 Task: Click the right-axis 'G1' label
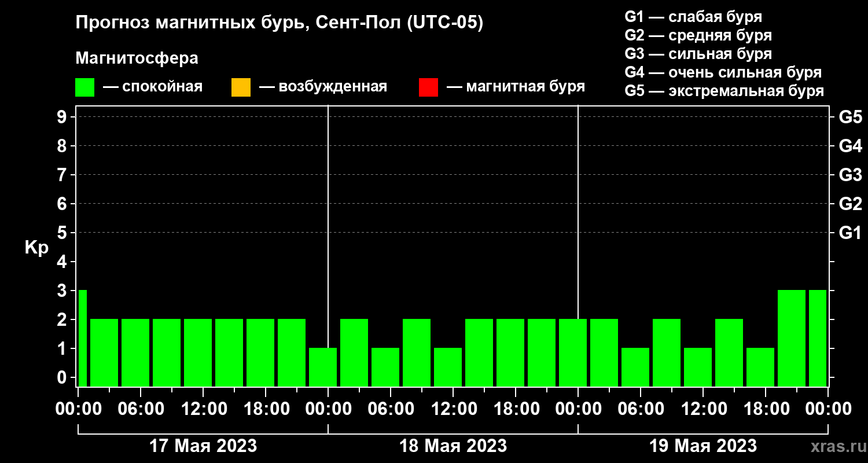coord(850,233)
